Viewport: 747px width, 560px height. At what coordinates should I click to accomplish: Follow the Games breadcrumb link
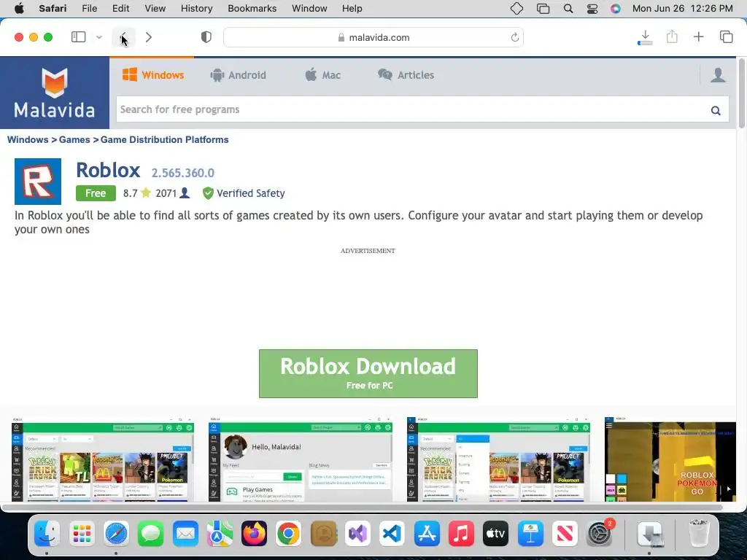click(x=74, y=139)
